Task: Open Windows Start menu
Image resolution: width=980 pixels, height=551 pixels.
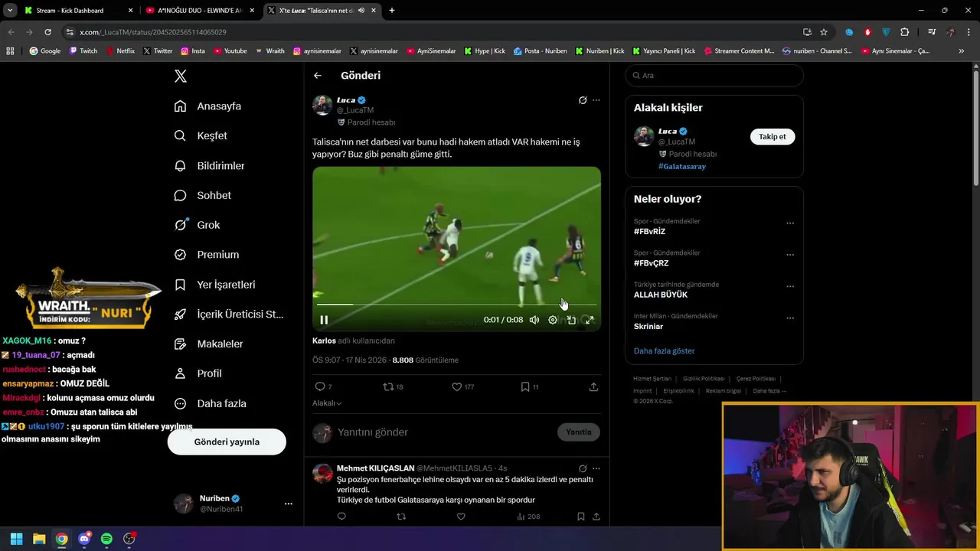Action: [x=17, y=539]
